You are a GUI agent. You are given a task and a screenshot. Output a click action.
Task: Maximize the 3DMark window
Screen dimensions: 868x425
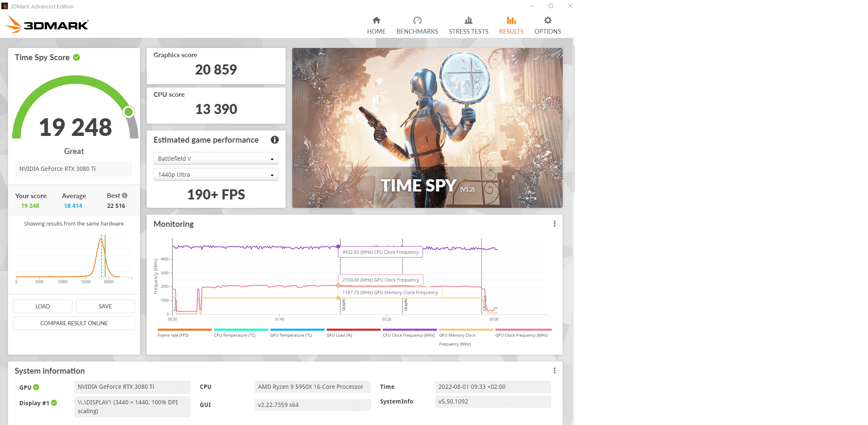551,6
